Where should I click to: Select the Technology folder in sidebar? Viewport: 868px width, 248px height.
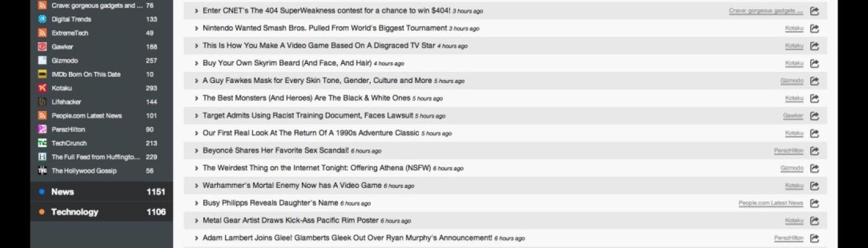pos(102,212)
